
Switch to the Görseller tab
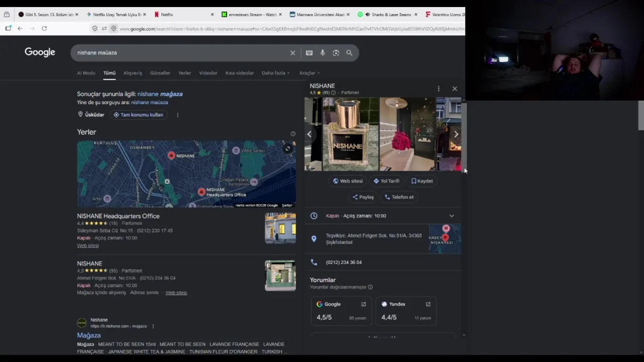pos(160,73)
